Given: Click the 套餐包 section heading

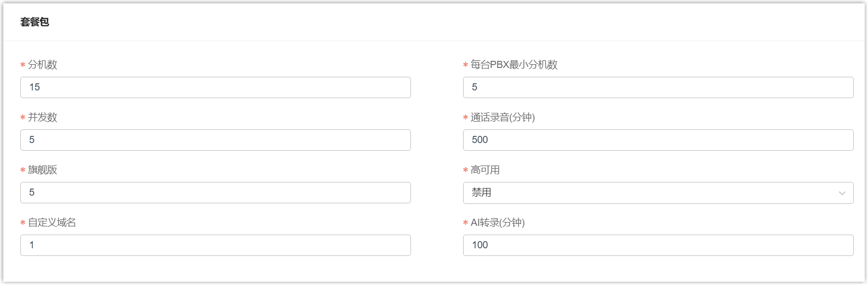Looking at the screenshot, I should [x=35, y=22].
